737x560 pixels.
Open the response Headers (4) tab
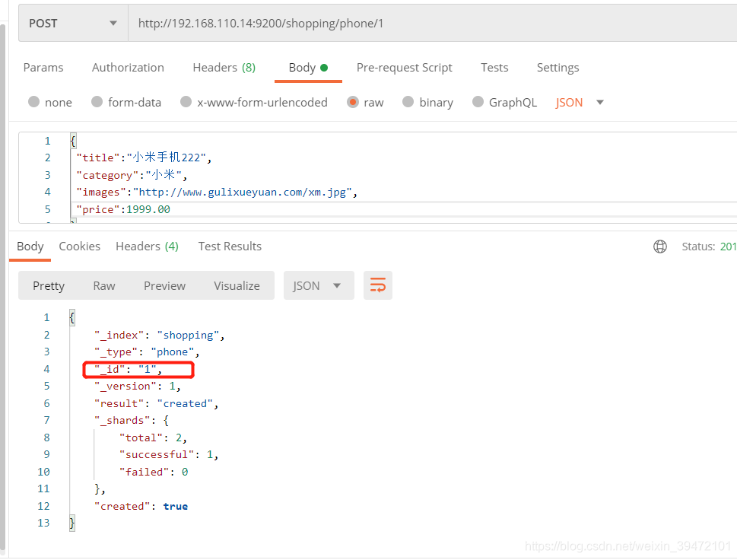tap(147, 247)
